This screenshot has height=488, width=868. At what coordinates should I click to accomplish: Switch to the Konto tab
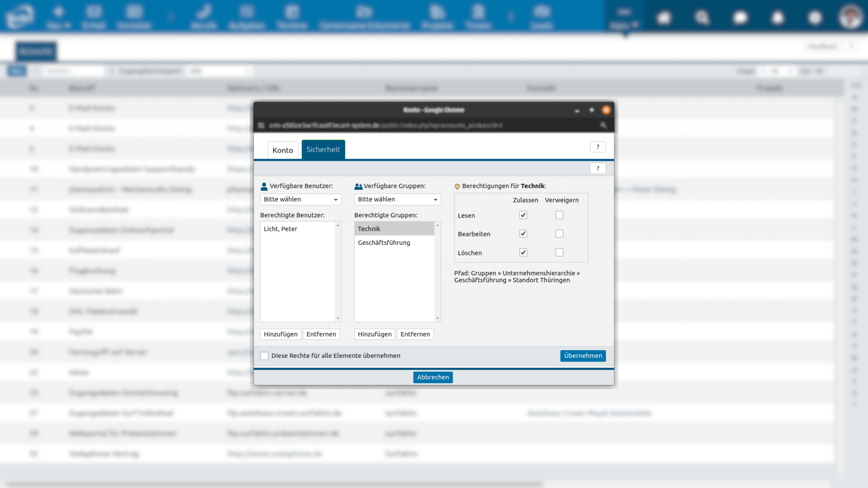point(283,150)
